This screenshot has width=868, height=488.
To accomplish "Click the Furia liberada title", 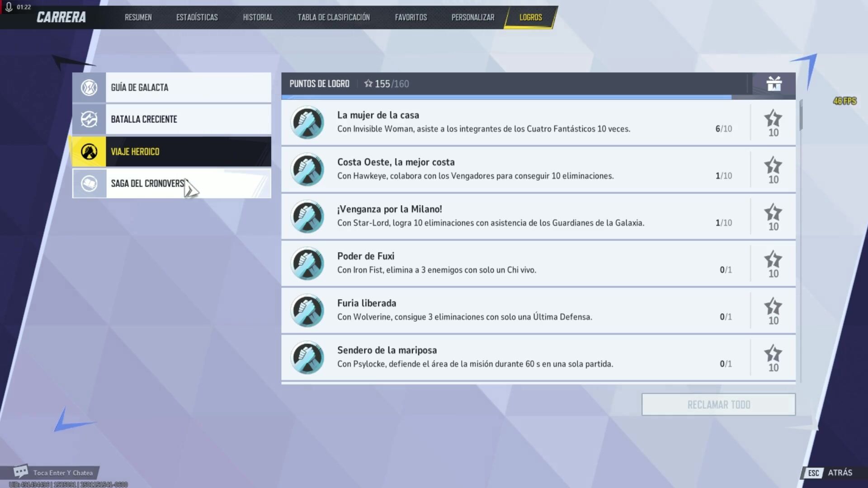I will pos(367,303).
